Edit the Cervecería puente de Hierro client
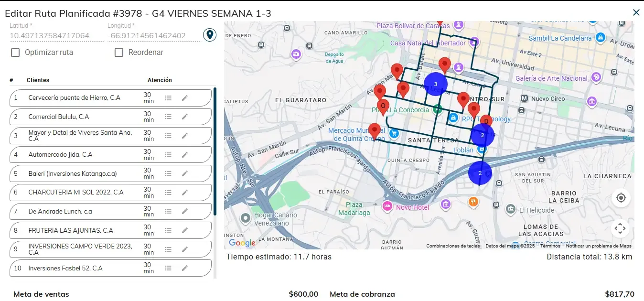The image size is (644, 301). tap(185, 98)
